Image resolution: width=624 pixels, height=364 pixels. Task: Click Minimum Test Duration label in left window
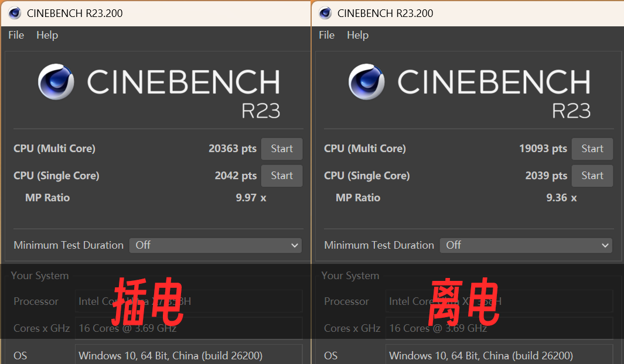pos(69,245)
